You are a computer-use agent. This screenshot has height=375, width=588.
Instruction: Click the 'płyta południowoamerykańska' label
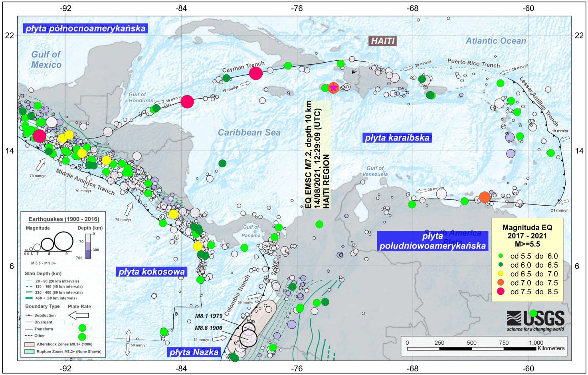pyautogui.click(x=433, y=241)
